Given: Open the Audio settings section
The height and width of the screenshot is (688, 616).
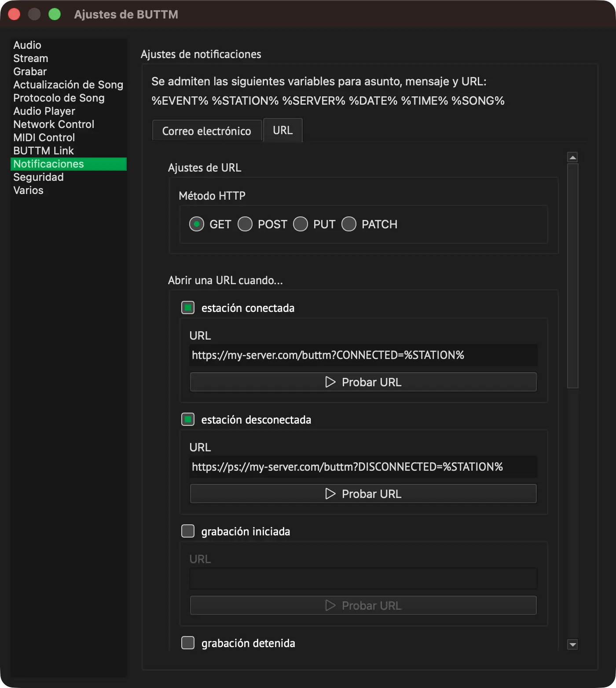Looking at the screenshot, I should (x=69, y=45).
